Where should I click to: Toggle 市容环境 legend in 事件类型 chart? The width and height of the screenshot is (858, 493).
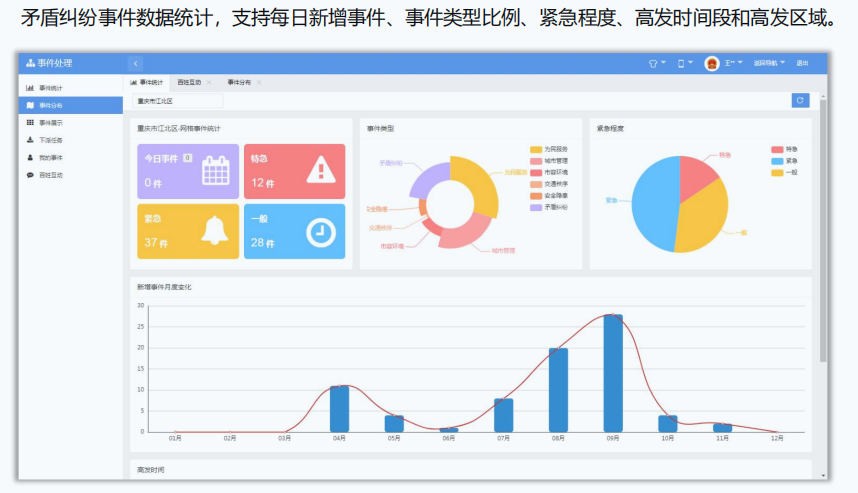tap(549, 172)
